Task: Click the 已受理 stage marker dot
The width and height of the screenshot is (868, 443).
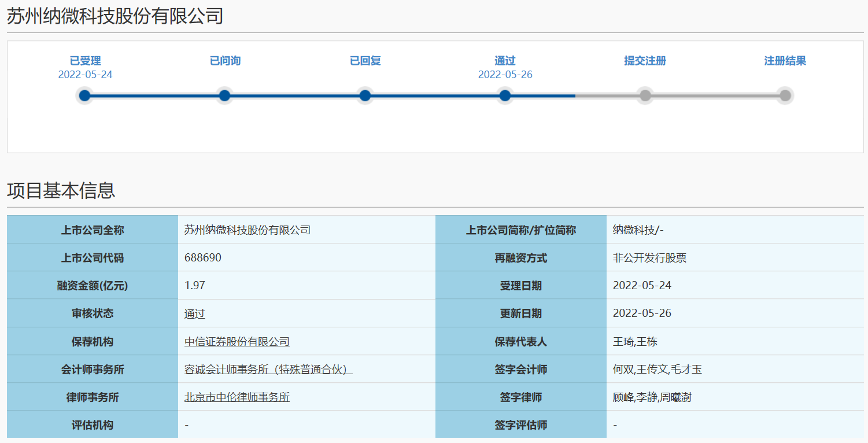Action: [x=85, y=96]
